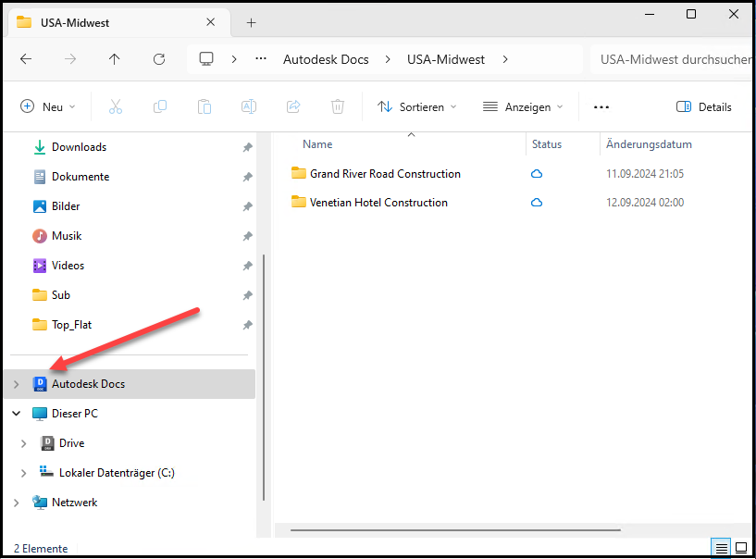Refresh the current folder view
This screenshot has width=756, height=559.
[x=159, y=59]
